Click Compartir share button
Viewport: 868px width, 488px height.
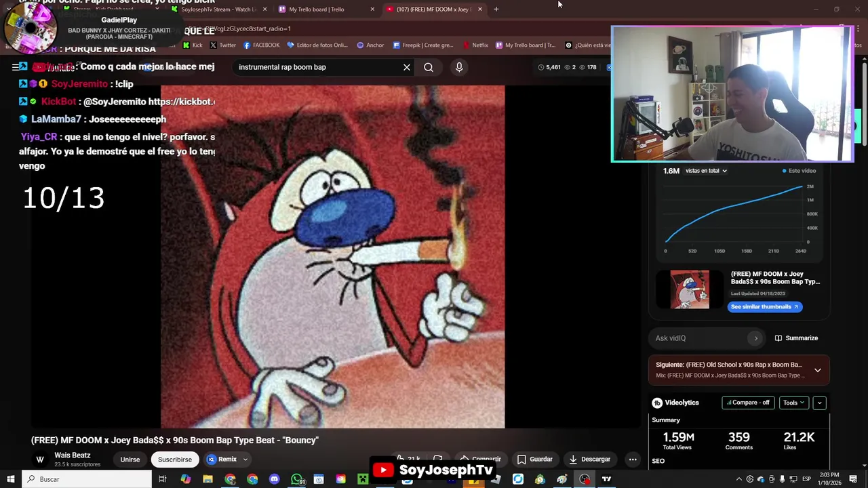[480, 460]
